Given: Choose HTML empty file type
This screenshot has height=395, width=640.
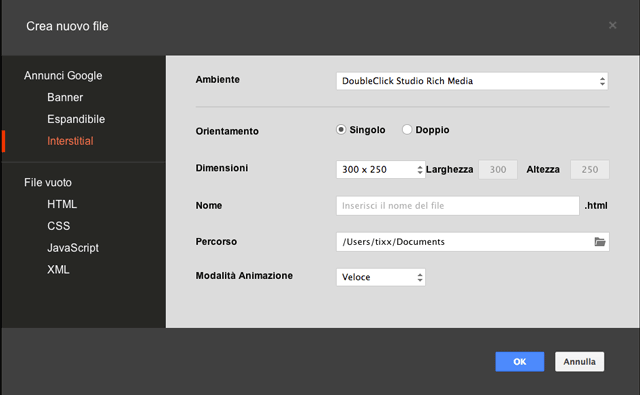Looking at the screenshot, I should 62,204.
